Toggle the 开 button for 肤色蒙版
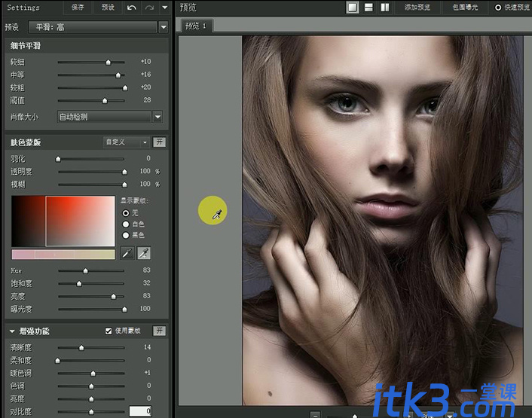The width and height of the screenshot is (532, 418). pos(159,142)
